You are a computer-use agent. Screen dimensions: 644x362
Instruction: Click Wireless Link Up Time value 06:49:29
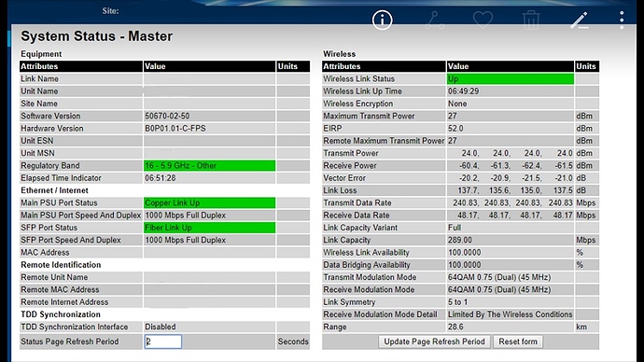(463, 91)
